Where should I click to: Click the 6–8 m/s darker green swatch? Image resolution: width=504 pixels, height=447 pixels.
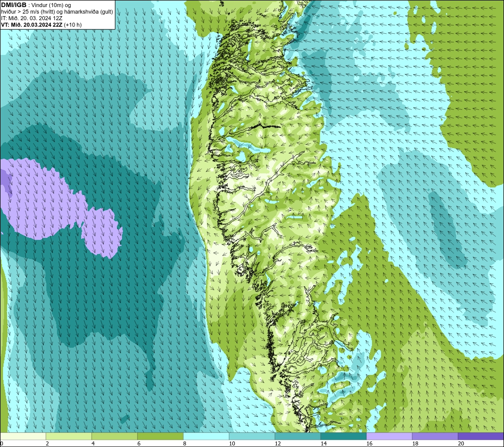(160, 436)
